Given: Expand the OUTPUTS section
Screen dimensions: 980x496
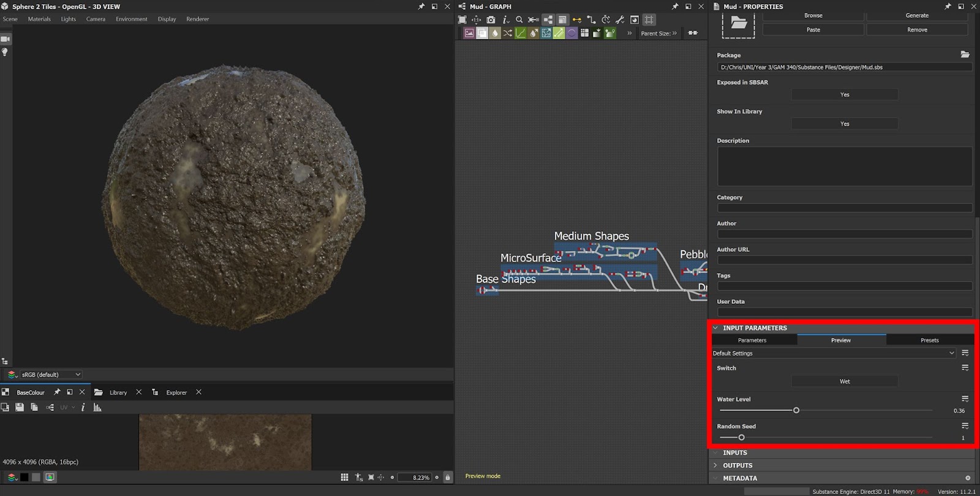Looking at the screenshot, I should click(x=737, y=465).
